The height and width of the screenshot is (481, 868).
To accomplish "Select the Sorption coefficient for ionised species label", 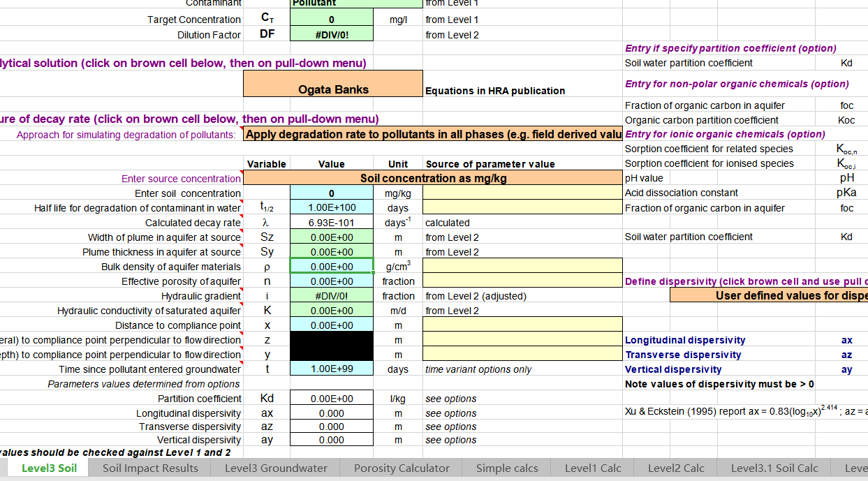I will coord(709,163).
